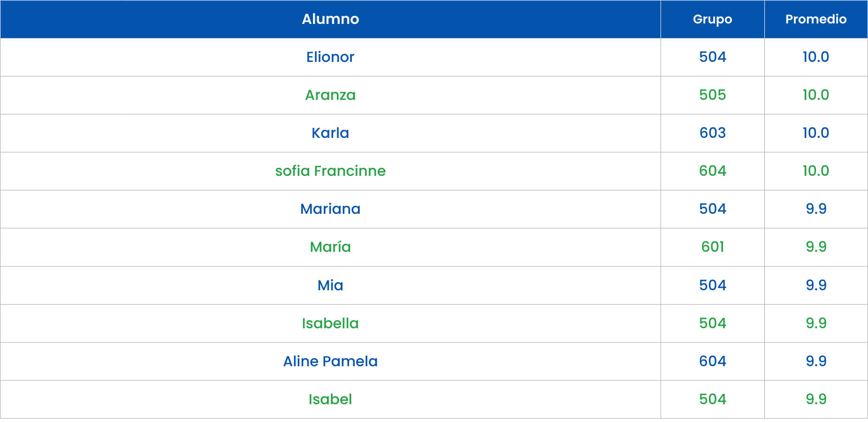Select the student name Elionor
This screenshot has height=422, width=868.
point(330,57)
